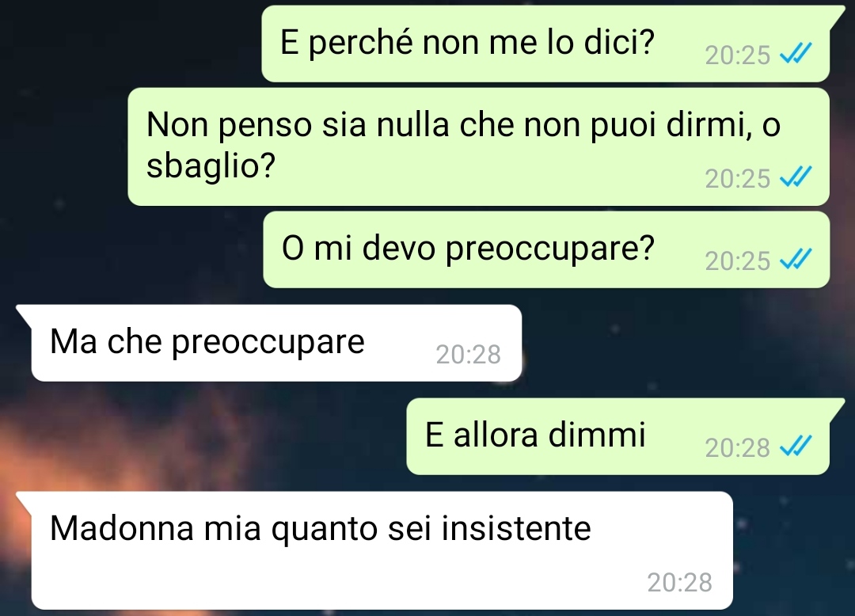Tap the 20:25 timestamp on 'E perché non me lo dici?'
The image size is (855, 616).
(737, 55)
